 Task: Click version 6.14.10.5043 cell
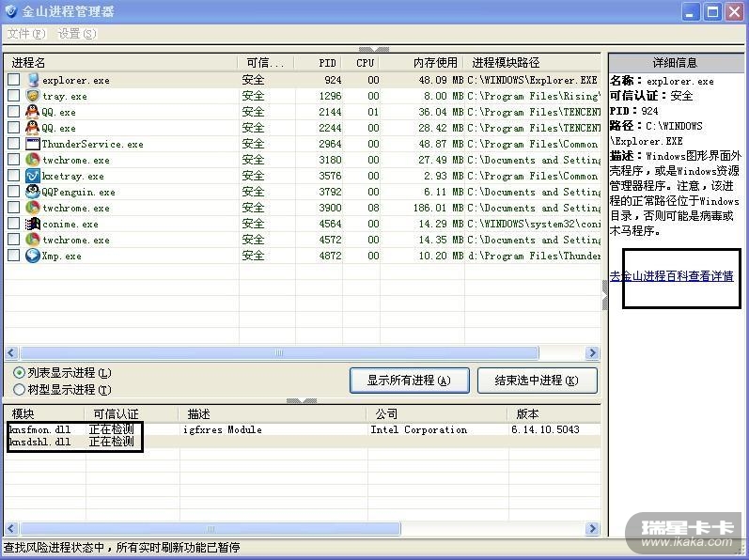(545, 429)
